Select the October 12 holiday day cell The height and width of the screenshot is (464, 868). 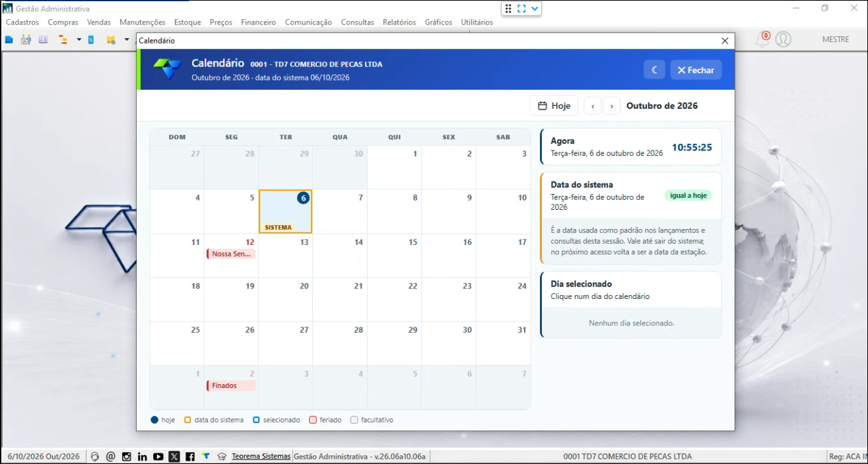(x=231, y=255)
